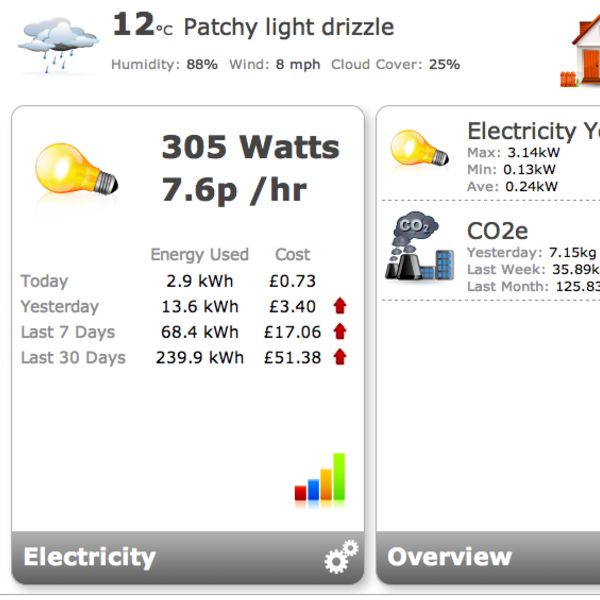
Task: Click the 305 Watts current reading
Action: point(250,148)
